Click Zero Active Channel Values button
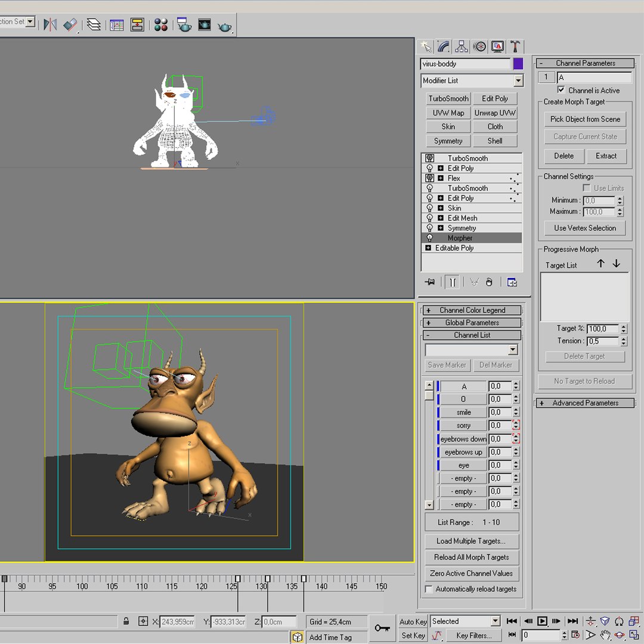Viewport: 644px width, 644px height. (x=472, y=573)
